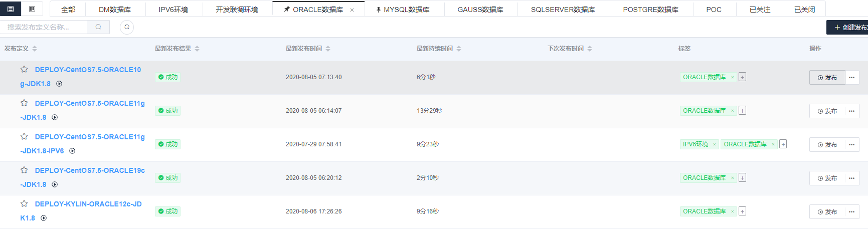Star the DEPLOY-KYLIN-ORACLE12c-JDK1.8 definition
This screenshot has width=868, height=232.
point(24,204)
